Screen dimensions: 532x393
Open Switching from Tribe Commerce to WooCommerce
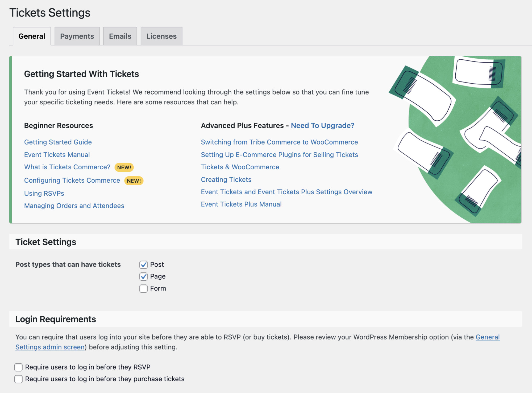279,142
